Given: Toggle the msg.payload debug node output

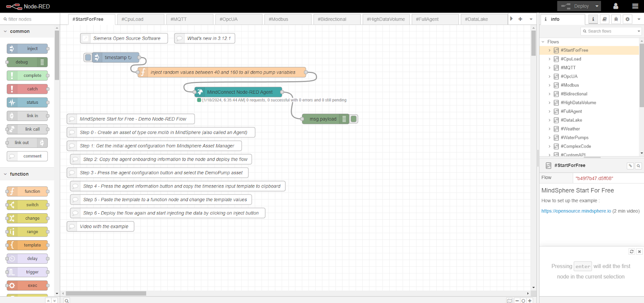Looking at the screenshot, I should pos(354,119).
